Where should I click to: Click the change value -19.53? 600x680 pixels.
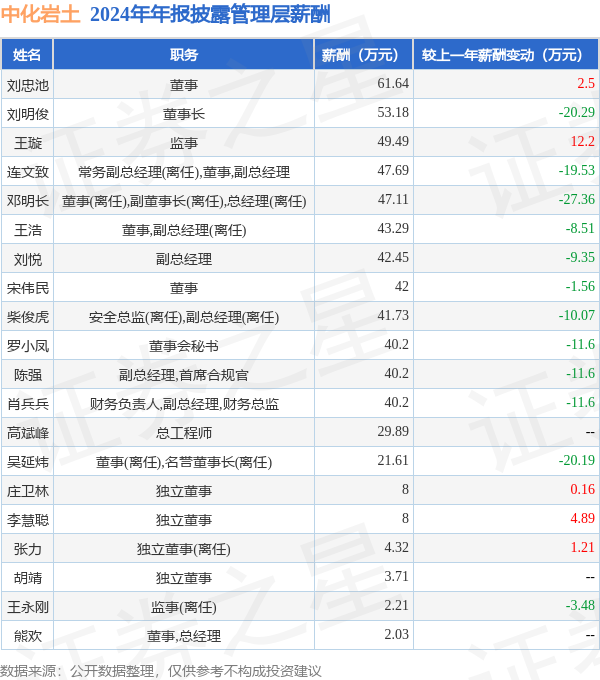coord(577,170)
